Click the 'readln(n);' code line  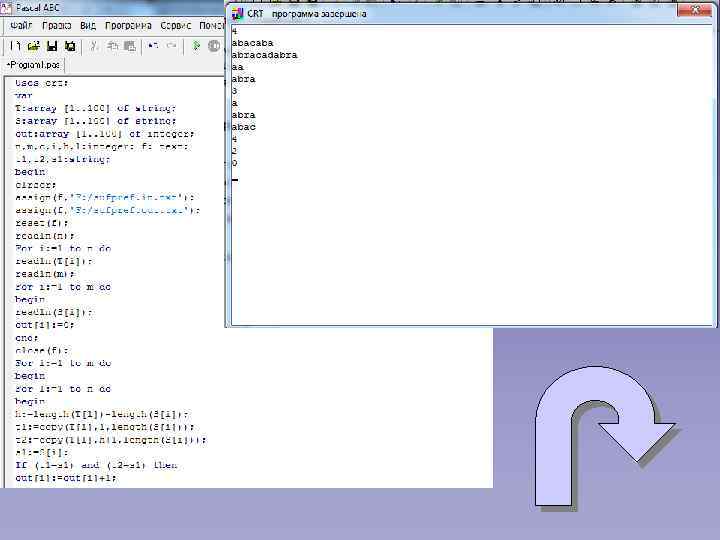point(45,236)
